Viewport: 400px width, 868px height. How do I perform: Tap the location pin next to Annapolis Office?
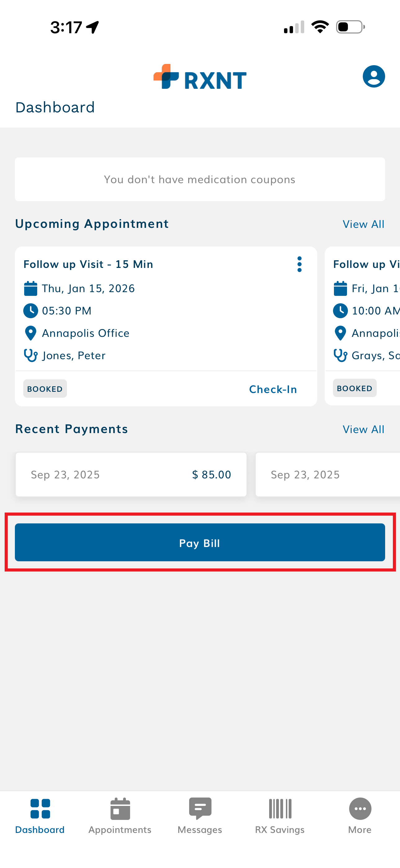click(x=31, y=333)
